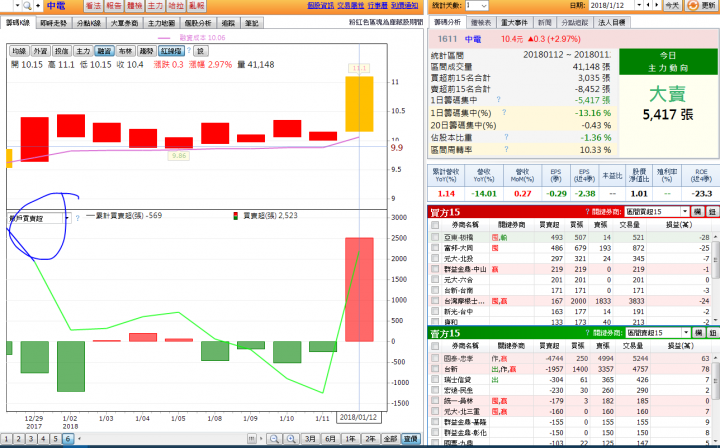Click the horizontal scrollbar grip handle

pos(251,439)
